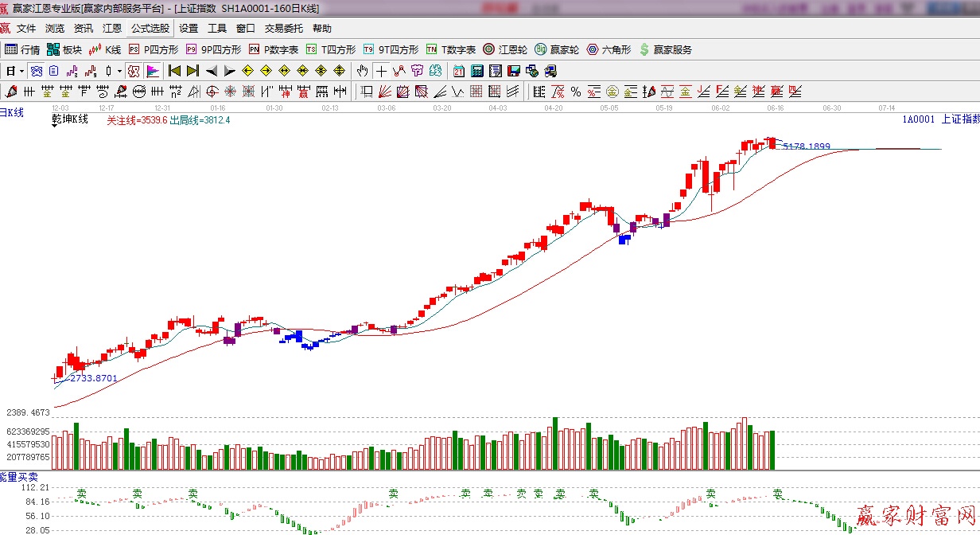Toggle the colored flag indicator button
This screenshot has width=980, height=535.
[x=153, y=71]
